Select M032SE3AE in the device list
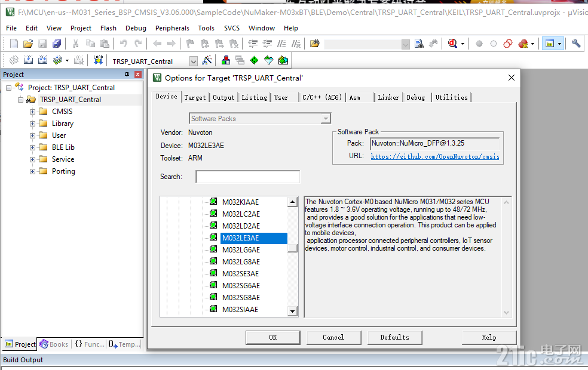The height and width of the screenshot is (370, 588). (x=240, y=274)
